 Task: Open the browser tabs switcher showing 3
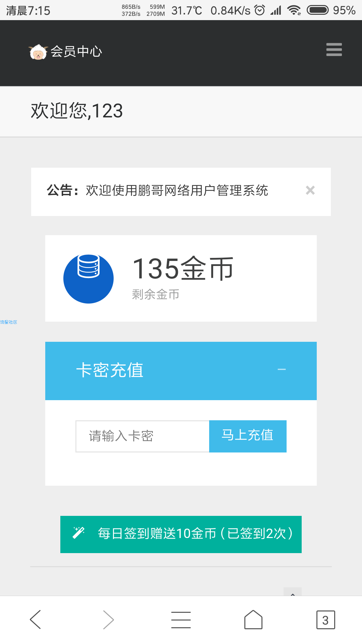(x=325, y=620)
